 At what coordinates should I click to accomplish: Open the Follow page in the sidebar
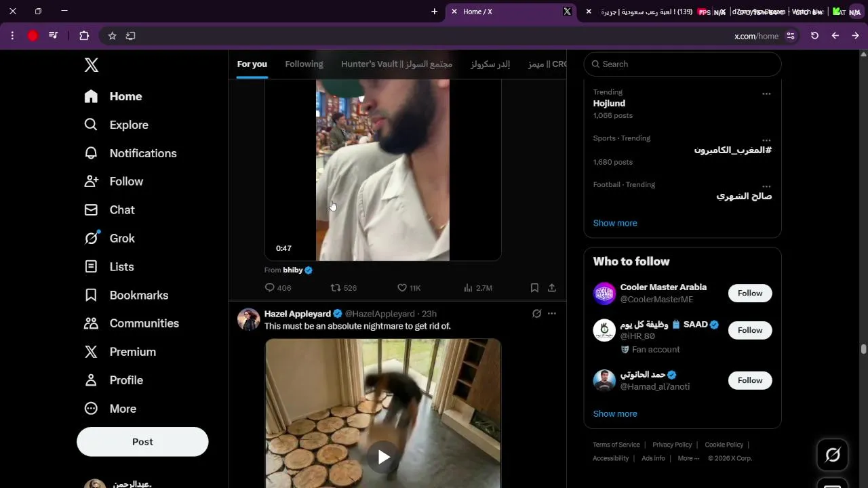pos(113,182)
